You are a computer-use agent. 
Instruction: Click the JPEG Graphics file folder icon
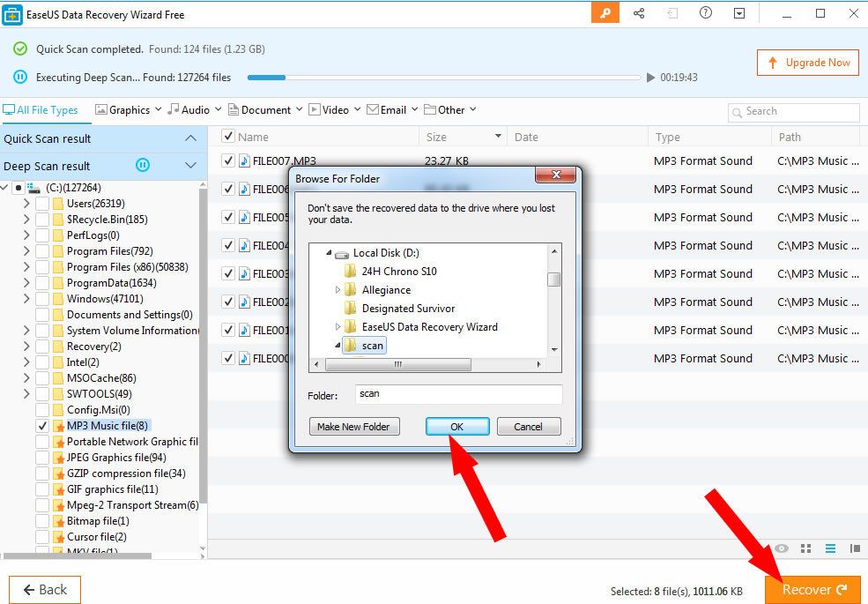(58, 458)
